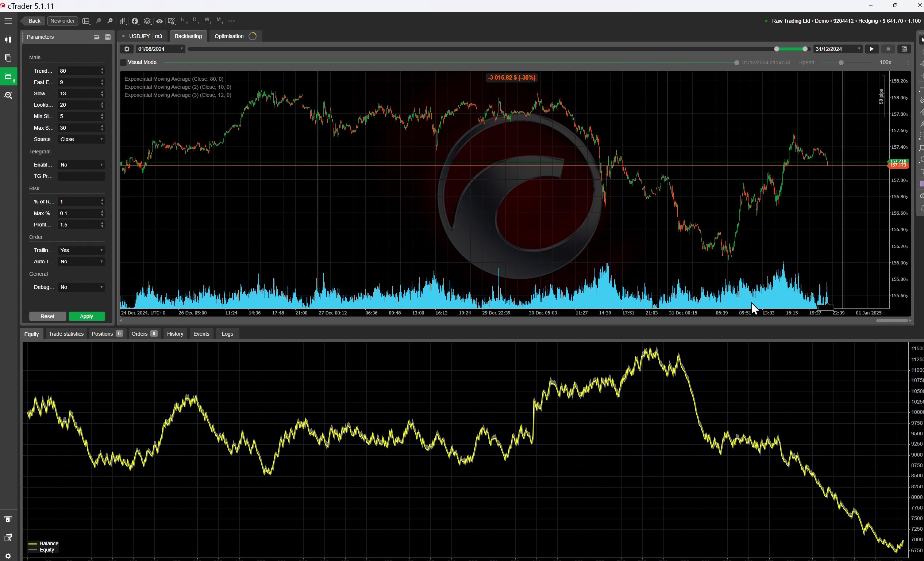
Task: Open backtest start date 01/08/2024 dropdown
Action: pyautogui.click(x=161, y=49)
